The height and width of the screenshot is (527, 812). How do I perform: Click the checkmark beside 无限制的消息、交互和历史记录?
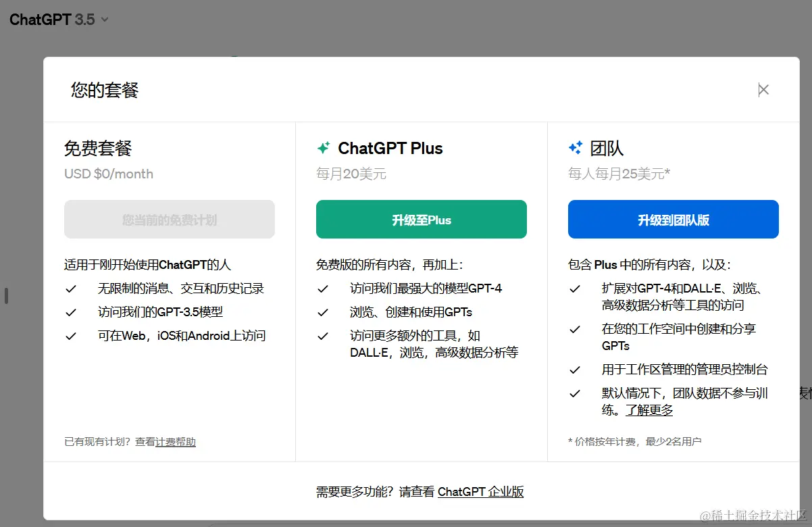pos(71,288)
